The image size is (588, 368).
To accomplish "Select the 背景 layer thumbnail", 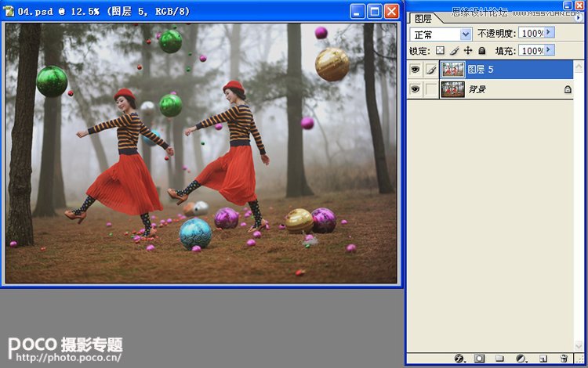I will click(452, 89).
